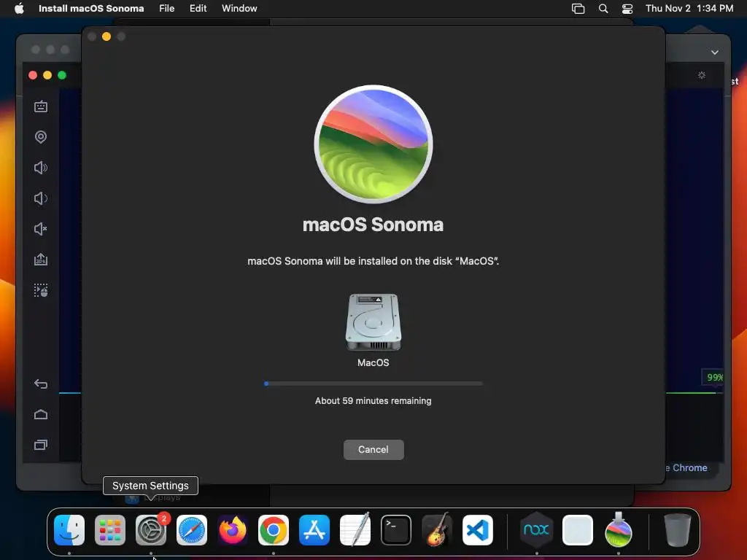Expand the chevron in the background window
The image size is (747, 560).
[715, 52]
